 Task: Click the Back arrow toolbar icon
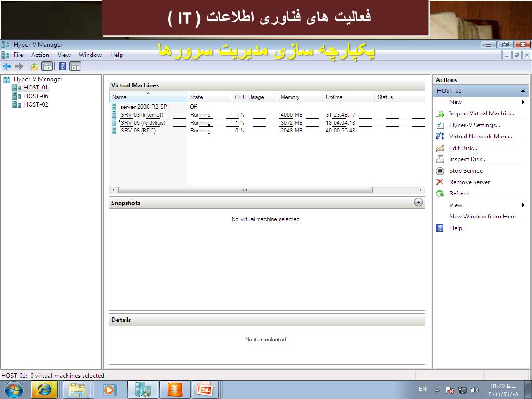coord(6,66)
